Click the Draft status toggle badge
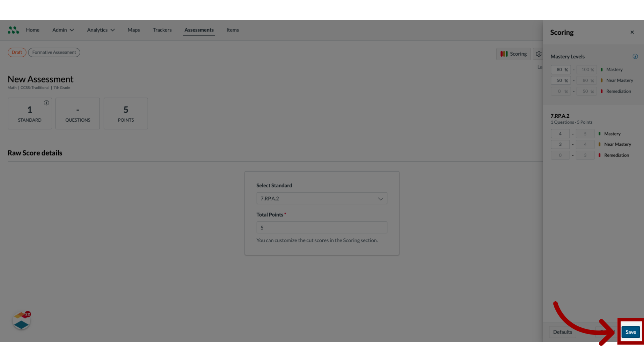 [x=17, y=52]
